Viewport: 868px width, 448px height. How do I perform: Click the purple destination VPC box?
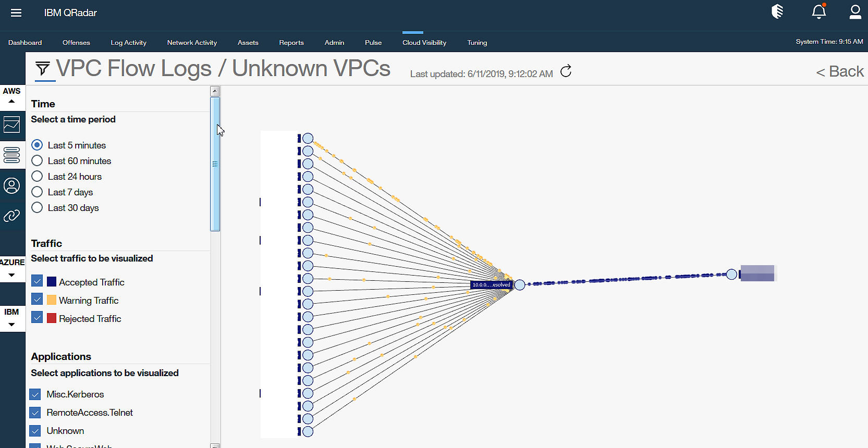(x=757, y=273)
